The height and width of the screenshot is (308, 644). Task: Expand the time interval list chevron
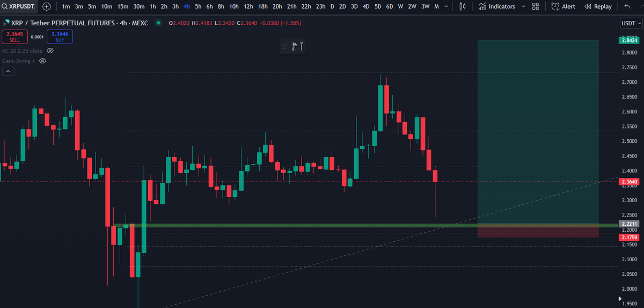coord(448,6)
